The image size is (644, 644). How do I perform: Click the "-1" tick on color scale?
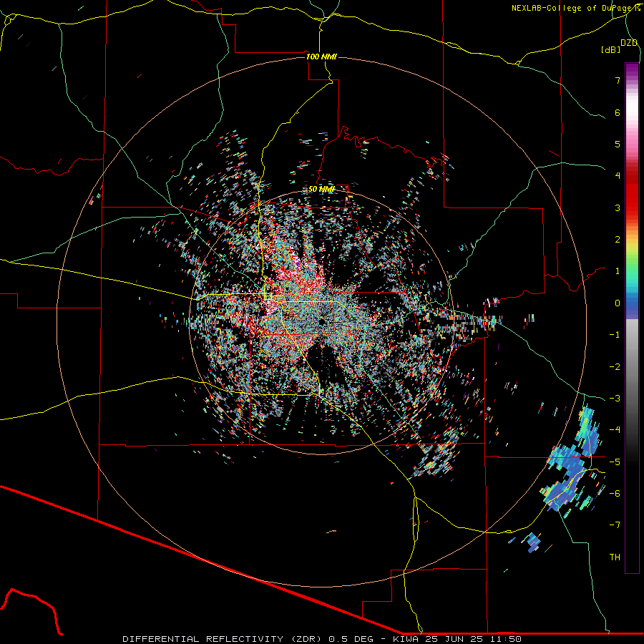(615, 335)
